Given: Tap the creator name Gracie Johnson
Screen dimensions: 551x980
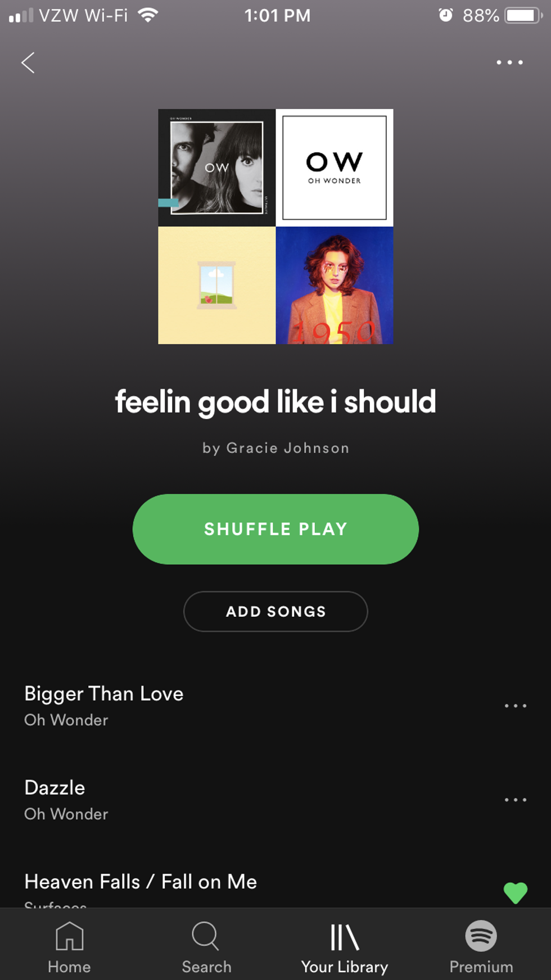Looking at the screenshot, I should tap(288, 448).
